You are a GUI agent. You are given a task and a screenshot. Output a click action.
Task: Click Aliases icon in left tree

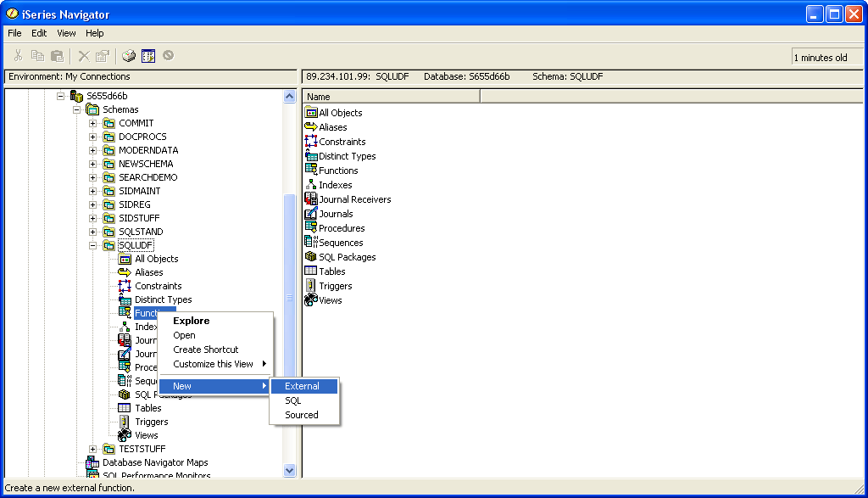125,272
